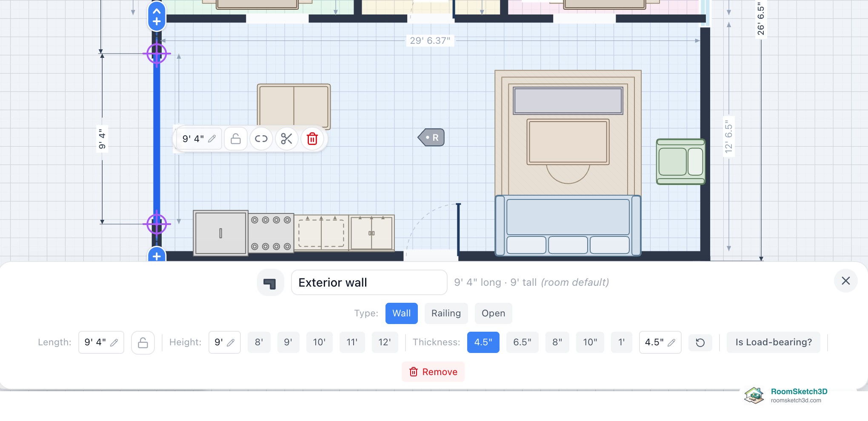Click the Exterior wall name field
The image size is (868, 421).
[369, 282]
